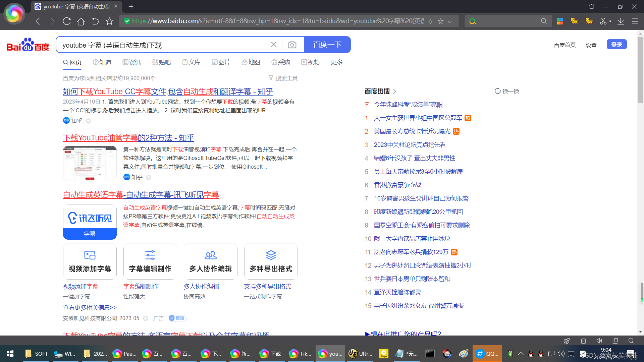This screenshot has height=362, width=644.
Task: Toggle mute icon in bottom status bar
Action: (599, 341)
